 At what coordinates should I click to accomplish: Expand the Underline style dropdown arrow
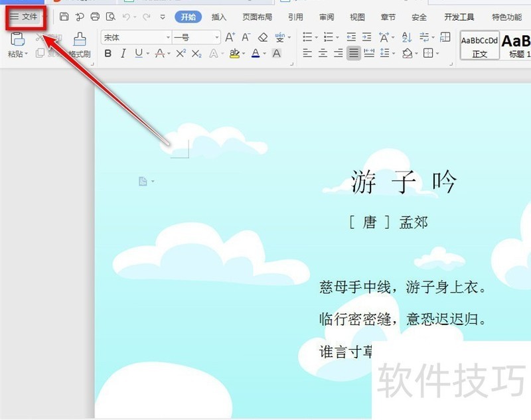[x=147, y=54]
